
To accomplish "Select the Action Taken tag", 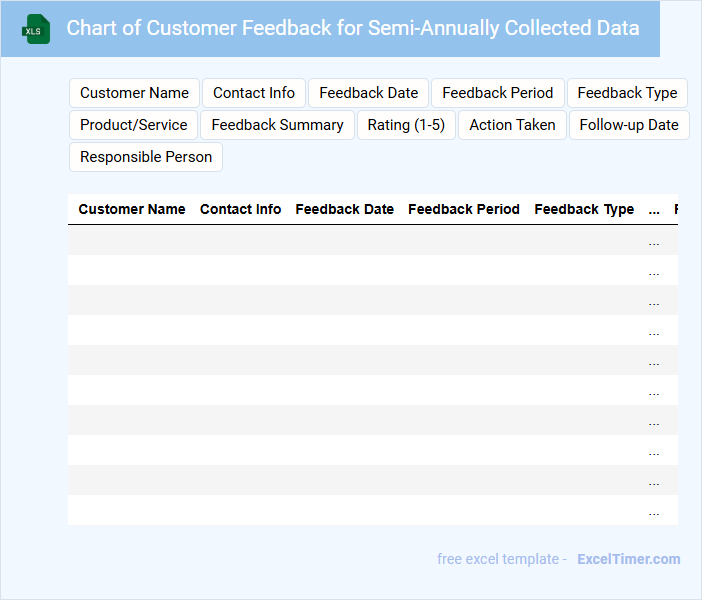I will pyautogui.click(x=512, y=125).
